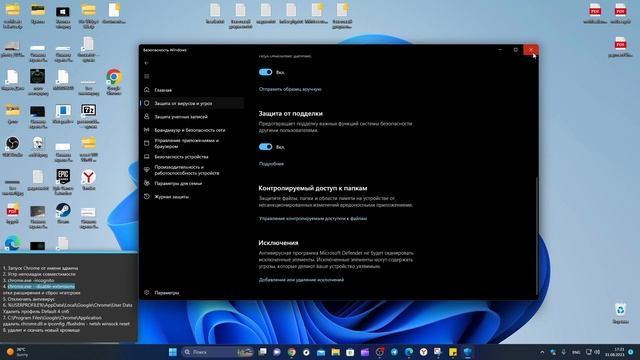Click the Отключить антивирус line in note

31,299
